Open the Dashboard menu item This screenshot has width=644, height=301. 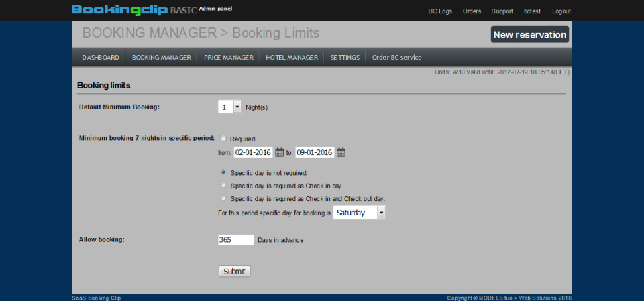tap(101, 58)
